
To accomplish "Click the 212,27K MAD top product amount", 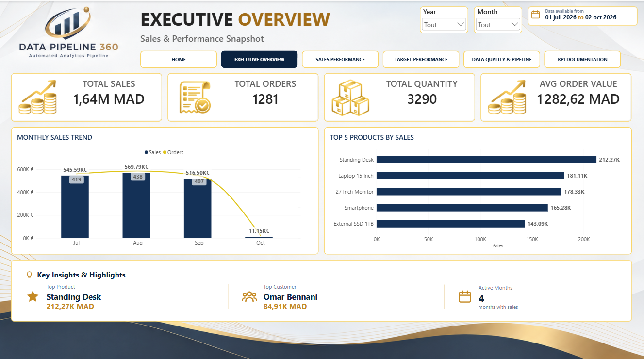I will tap(70, 307).
